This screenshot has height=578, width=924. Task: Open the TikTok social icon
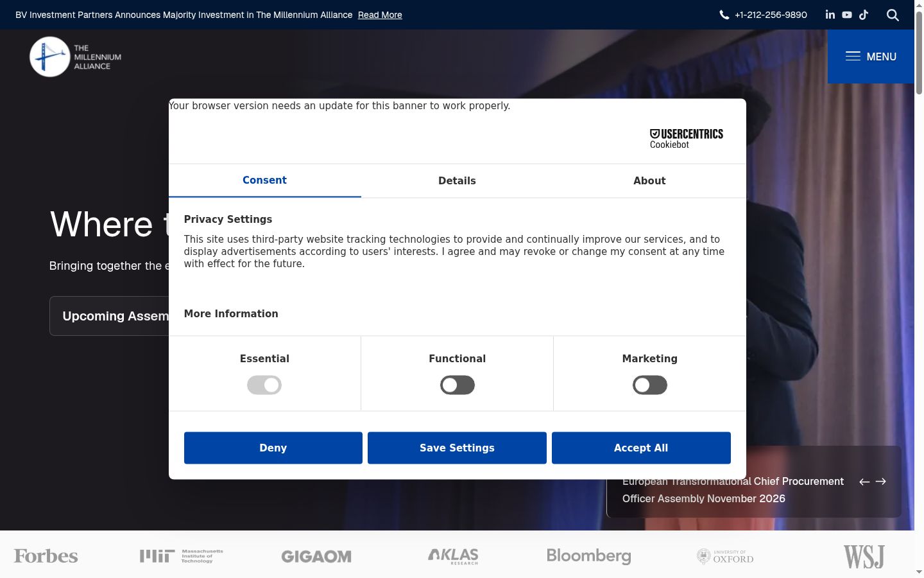[x=864, y=15]
